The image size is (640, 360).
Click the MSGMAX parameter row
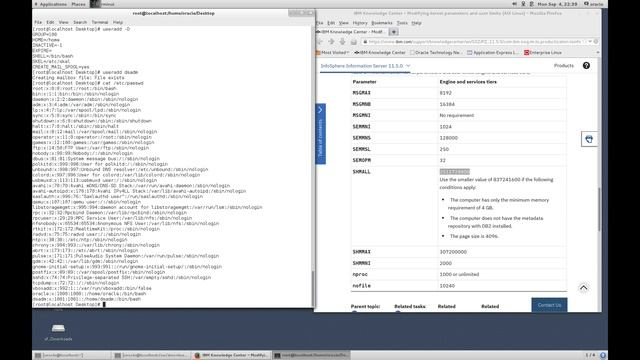(459, 93)
